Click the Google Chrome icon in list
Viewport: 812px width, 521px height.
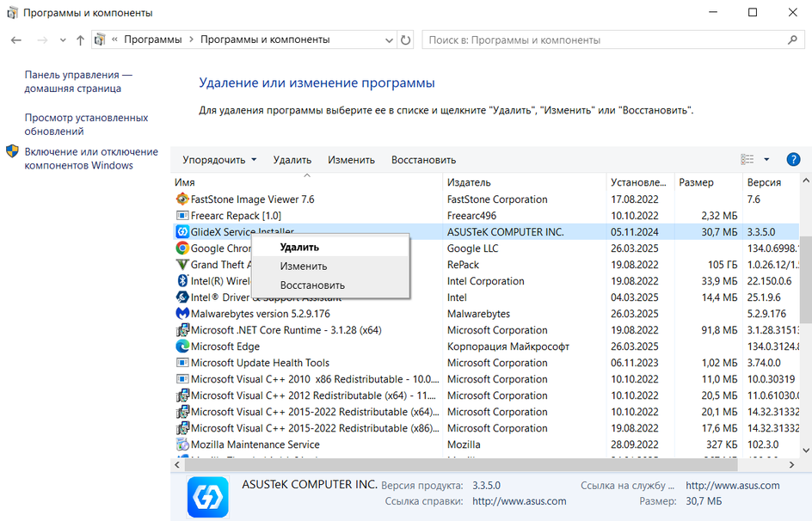coord(182,248)
